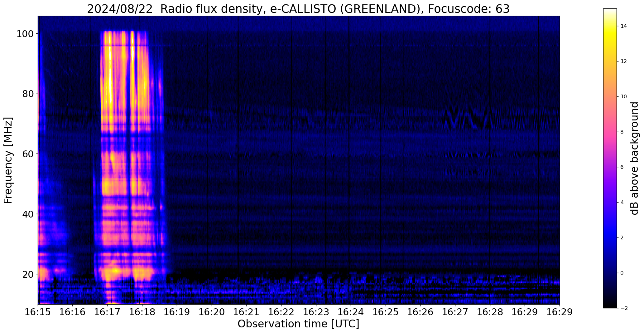Click the colorbar tick value 4

pyautogui.click(x=622, y=203)
